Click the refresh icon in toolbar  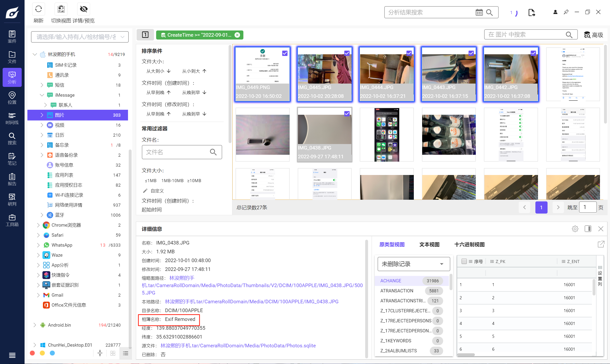(x=38, y=9)
